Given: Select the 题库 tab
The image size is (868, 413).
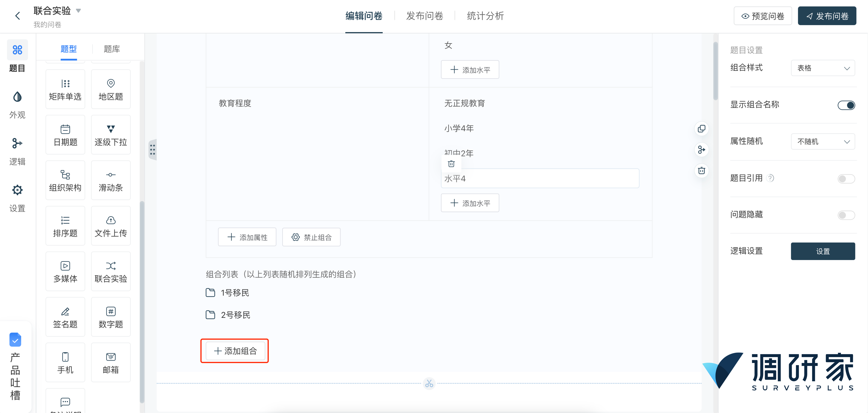Looking at the screenshot, I should point(112,49).
